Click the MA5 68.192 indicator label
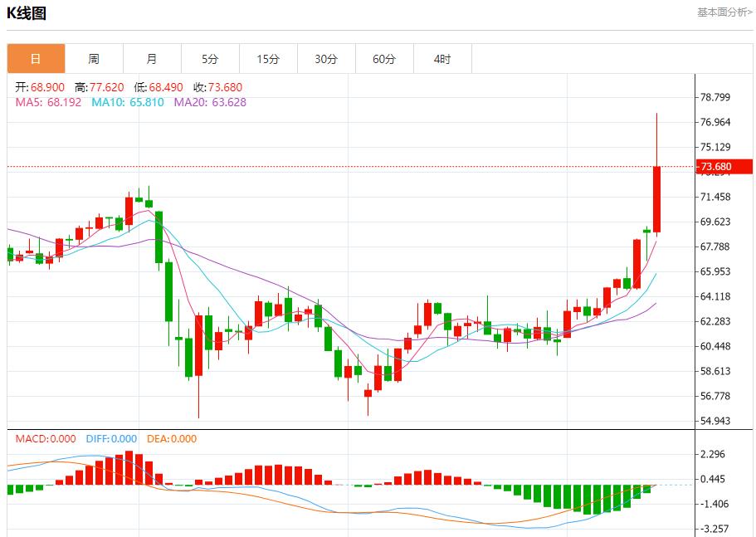756x537 pixels. 49,102
